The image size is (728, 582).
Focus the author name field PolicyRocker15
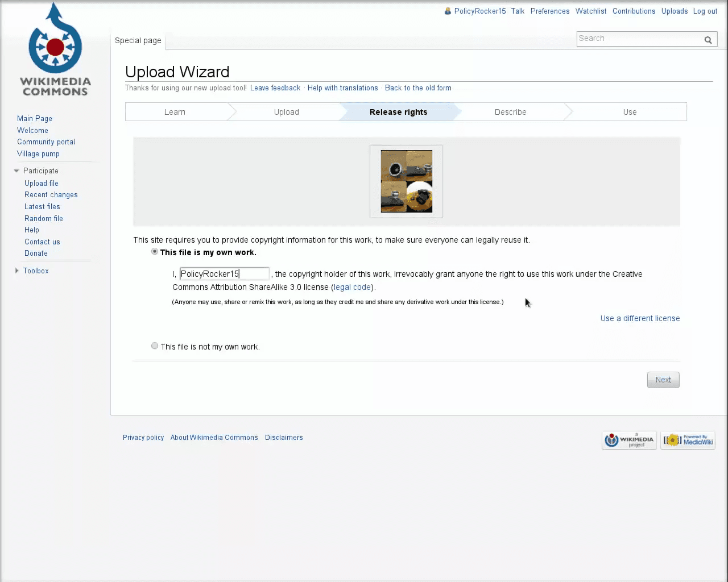pyautogui.click(x=225, y=274)
